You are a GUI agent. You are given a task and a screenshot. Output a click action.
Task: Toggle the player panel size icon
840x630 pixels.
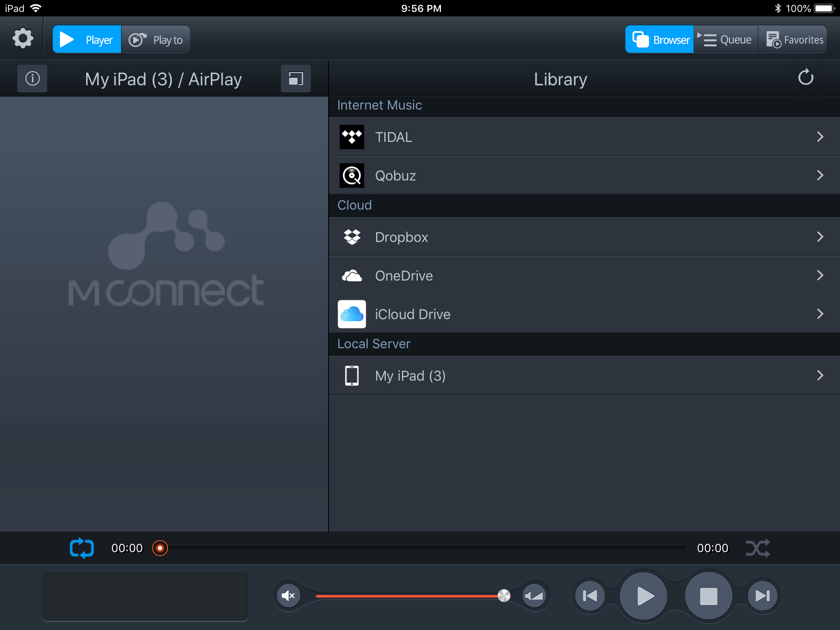coord(296,78)
